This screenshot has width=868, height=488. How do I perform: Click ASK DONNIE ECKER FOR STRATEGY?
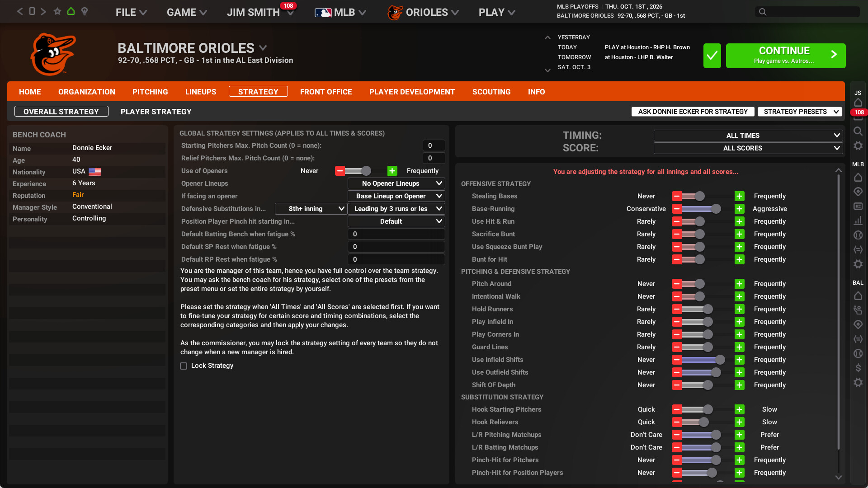pyautogui.click(x=692, y=111)
